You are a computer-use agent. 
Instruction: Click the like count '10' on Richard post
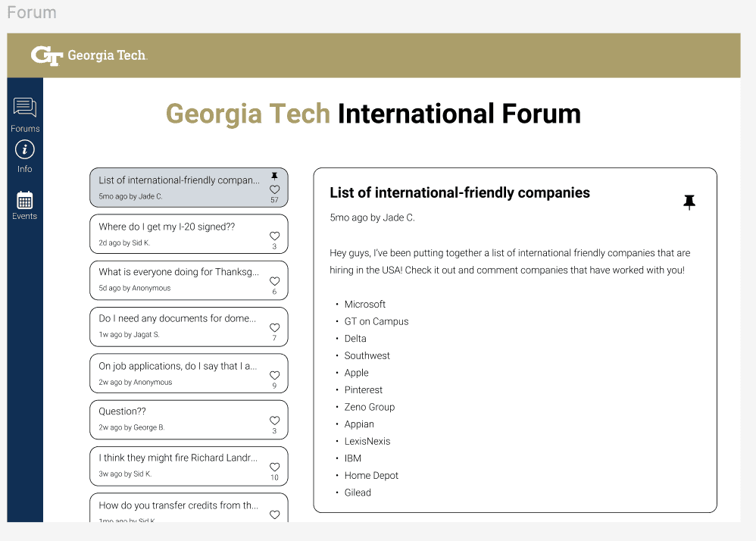coord(274,477)
